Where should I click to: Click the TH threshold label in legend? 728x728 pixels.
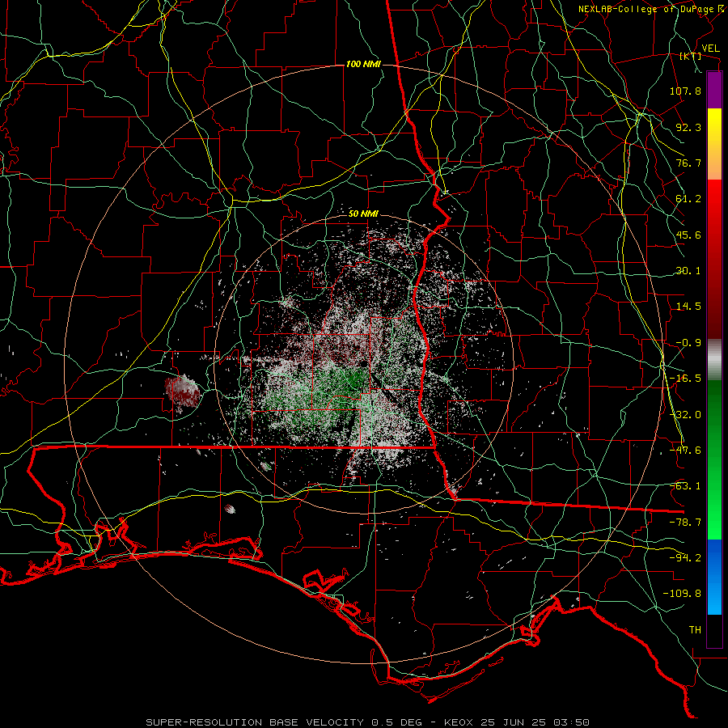tap(695, 630)
